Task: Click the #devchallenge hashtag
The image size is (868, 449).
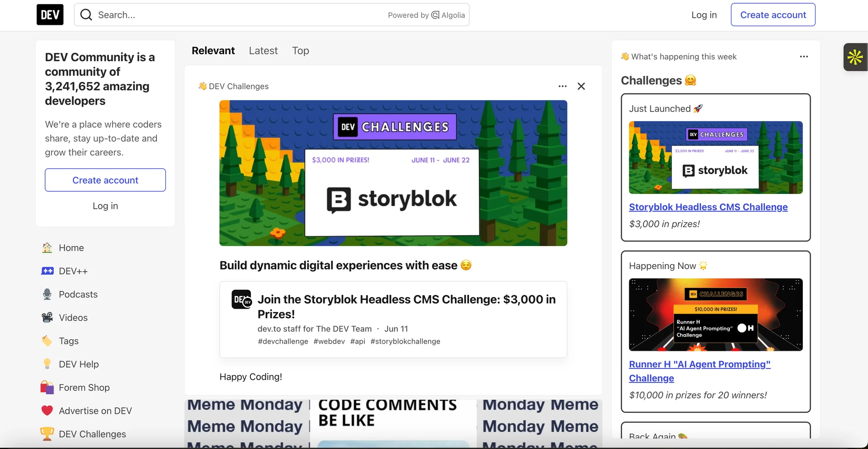Action: coord(283,341)
